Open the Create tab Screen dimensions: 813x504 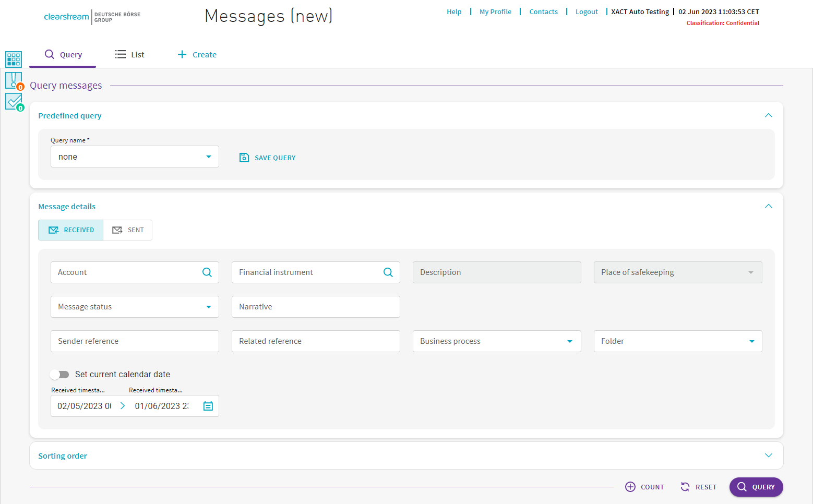click(x=197, y=54)
